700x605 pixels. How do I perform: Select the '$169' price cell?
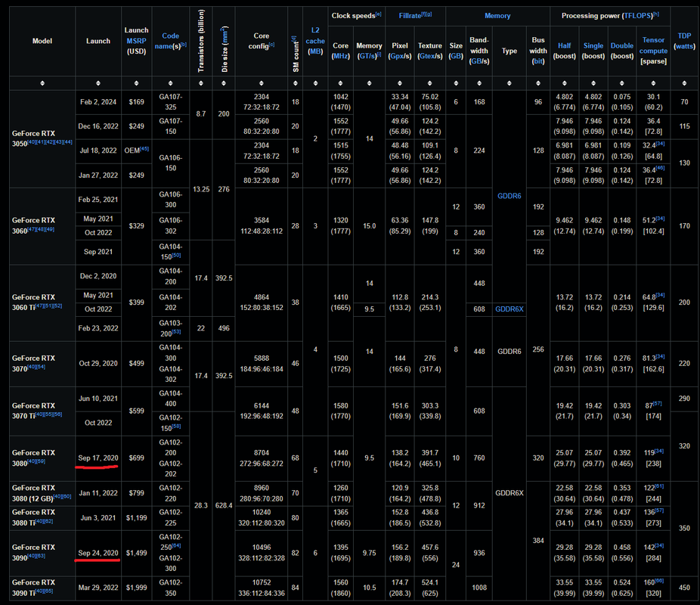point(137,102)
